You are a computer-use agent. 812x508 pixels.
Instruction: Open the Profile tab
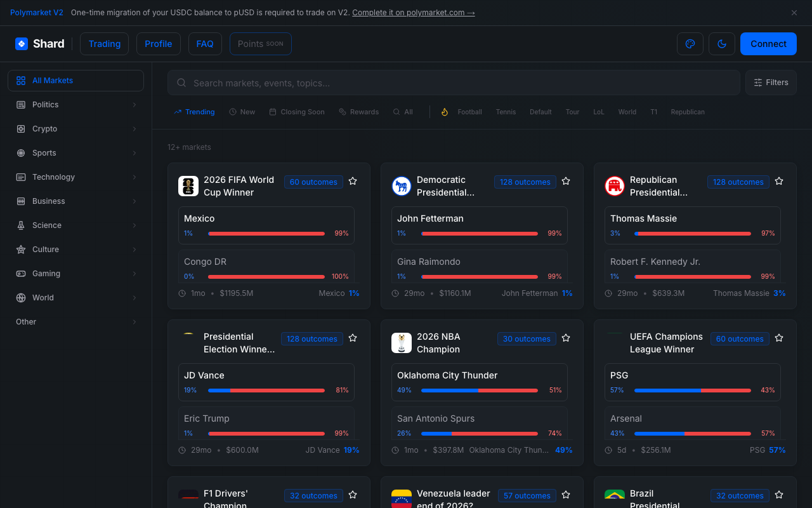pyautogui.click(x=159, y=44)
